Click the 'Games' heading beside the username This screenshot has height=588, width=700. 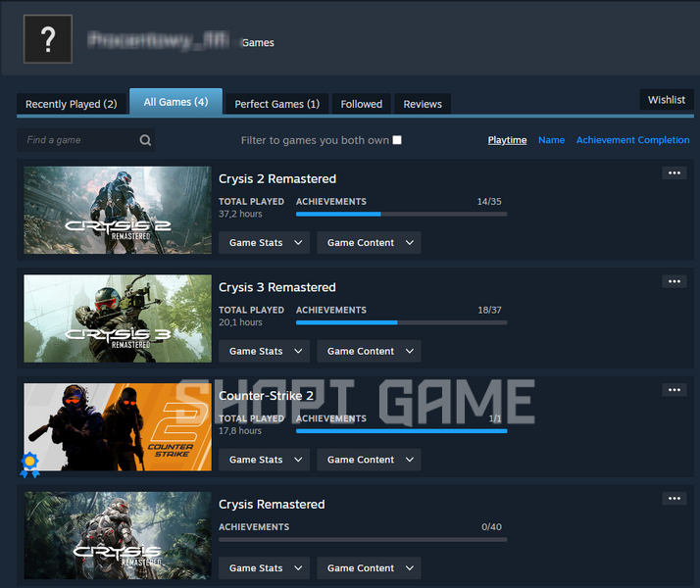(258, 43)
